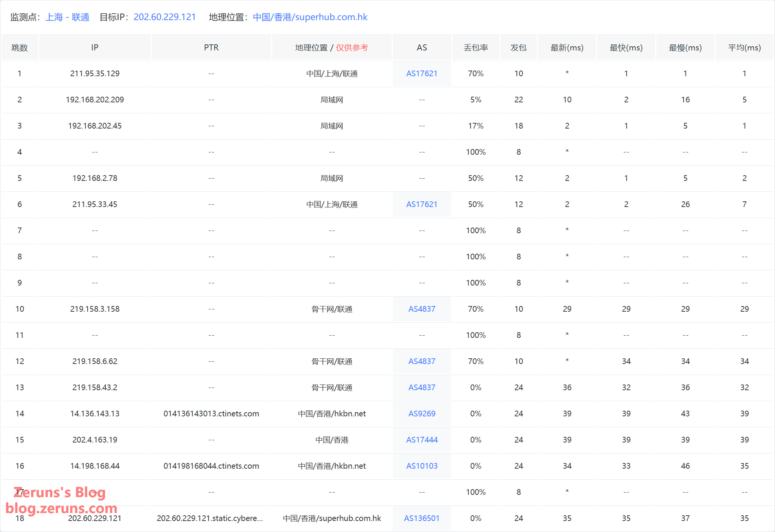Open AS136501 link in last row
Viewport: 775px width, 532px height.
422,518
